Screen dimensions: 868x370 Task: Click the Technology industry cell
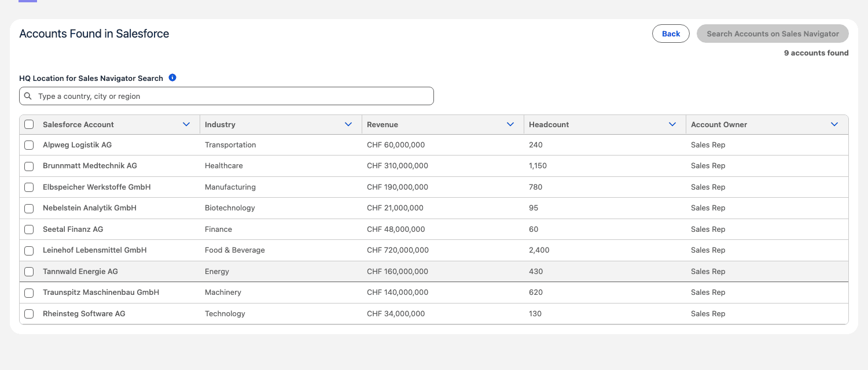tap(225, 313)
